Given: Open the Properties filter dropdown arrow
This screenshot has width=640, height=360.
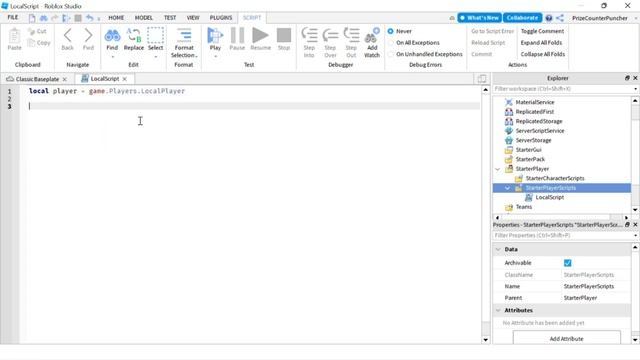Looking at the screenshot, I should click(635, 236).
